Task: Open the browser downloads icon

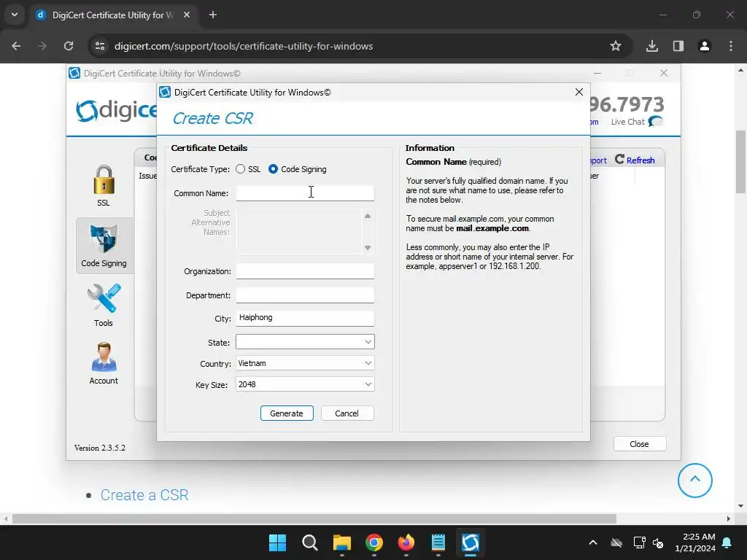Action: tap(652, 46)
